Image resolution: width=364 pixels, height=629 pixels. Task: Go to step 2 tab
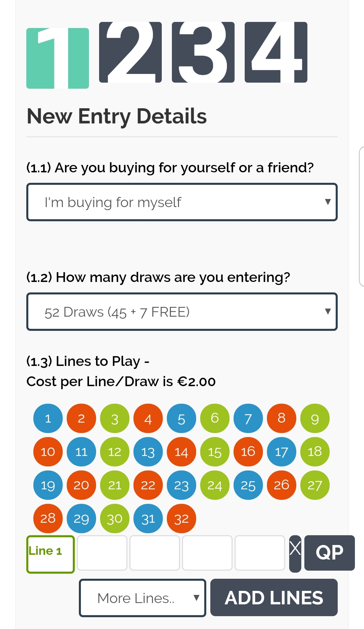(130, 52)
